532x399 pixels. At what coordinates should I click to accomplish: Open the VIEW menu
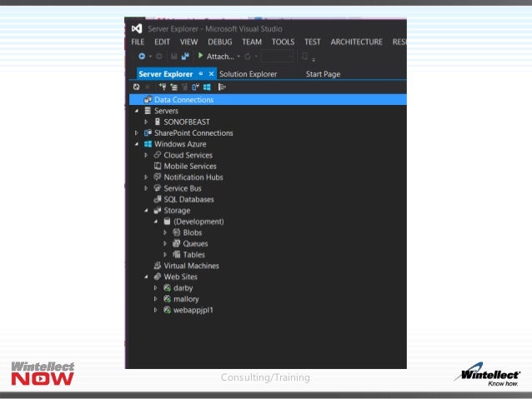pyautogui.click(x=189, y=42)
